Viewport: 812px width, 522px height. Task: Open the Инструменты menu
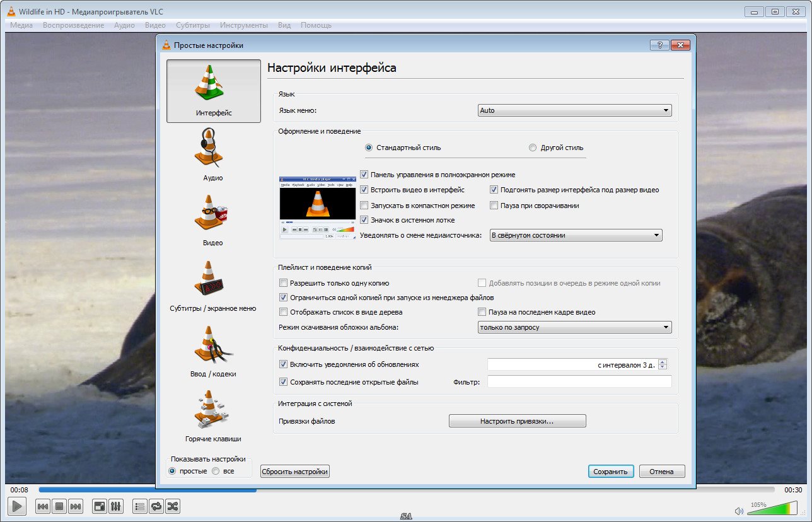pyautogui.click(x=243, y=25)
